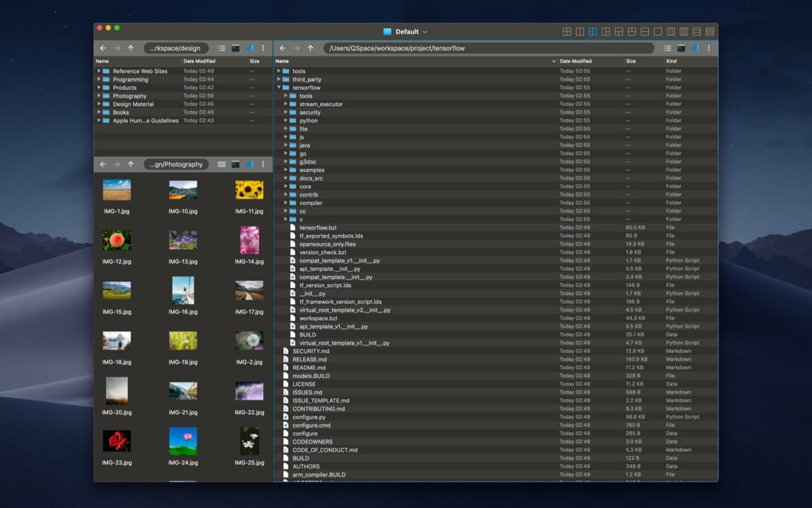Open the Default workspace dropdown in the title bar
Image resolution: width=812 pixels, height=508 pixels.
(x=405, y=32)
